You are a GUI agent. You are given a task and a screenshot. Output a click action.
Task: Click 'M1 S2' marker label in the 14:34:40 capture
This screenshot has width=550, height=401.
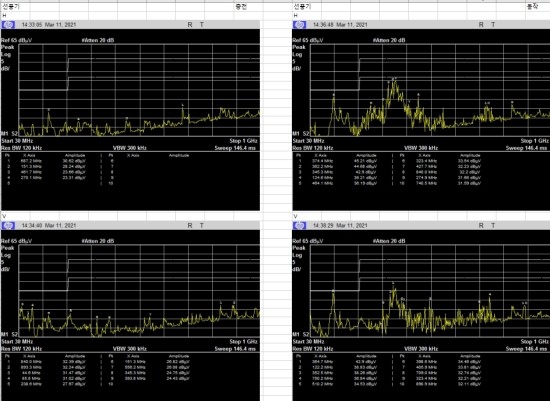[x=9, y=334]
